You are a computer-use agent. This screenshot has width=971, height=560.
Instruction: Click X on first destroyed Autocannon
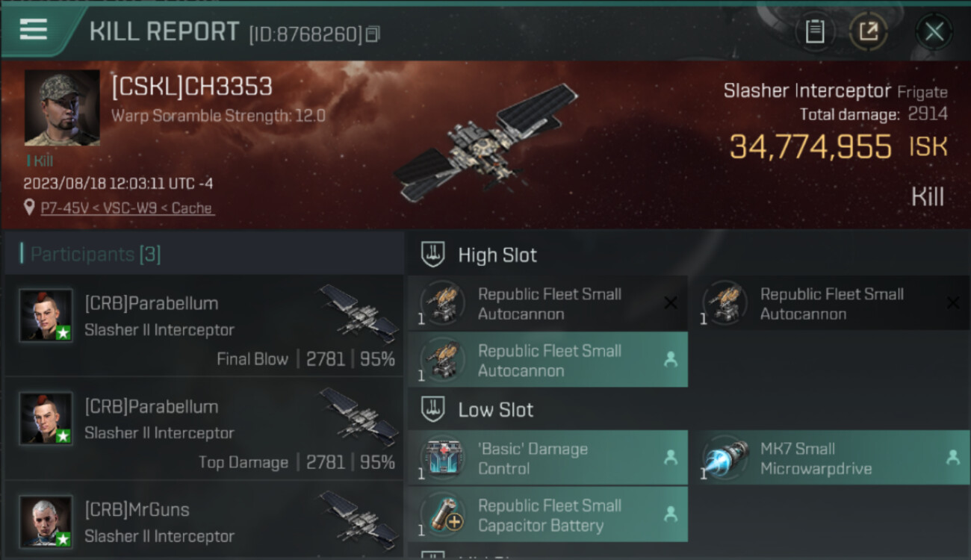point(671,302)
